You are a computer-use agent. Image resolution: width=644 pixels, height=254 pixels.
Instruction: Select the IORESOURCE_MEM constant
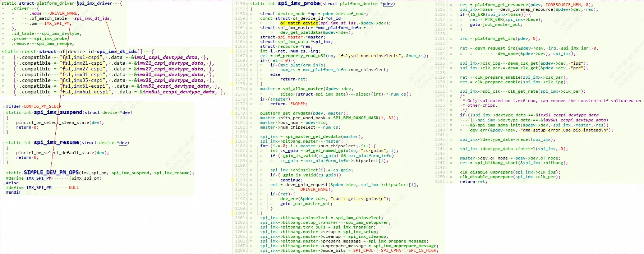pos(563,5)
